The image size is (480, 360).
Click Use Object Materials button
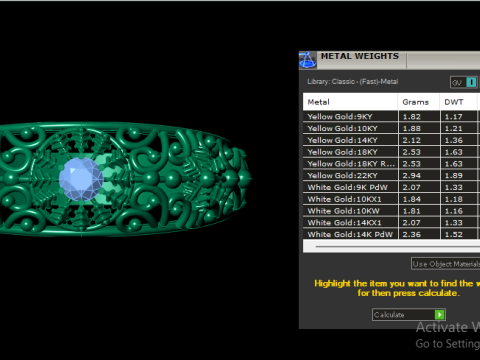446,264
